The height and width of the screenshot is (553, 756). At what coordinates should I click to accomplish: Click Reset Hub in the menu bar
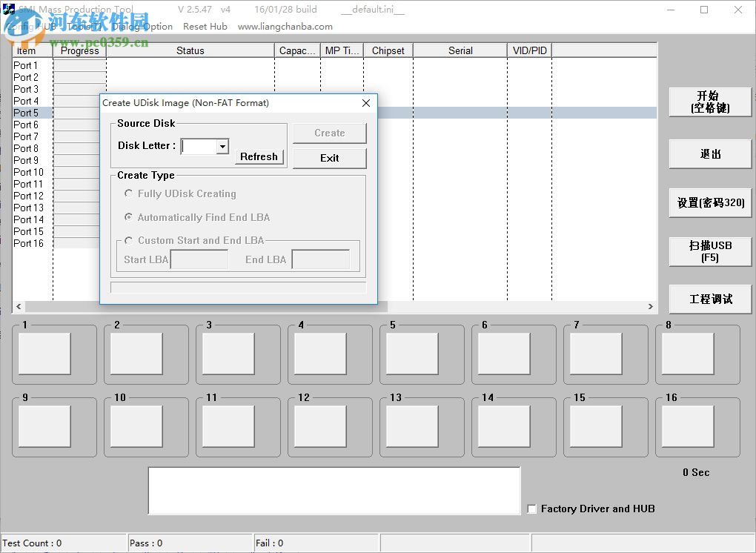205,26
